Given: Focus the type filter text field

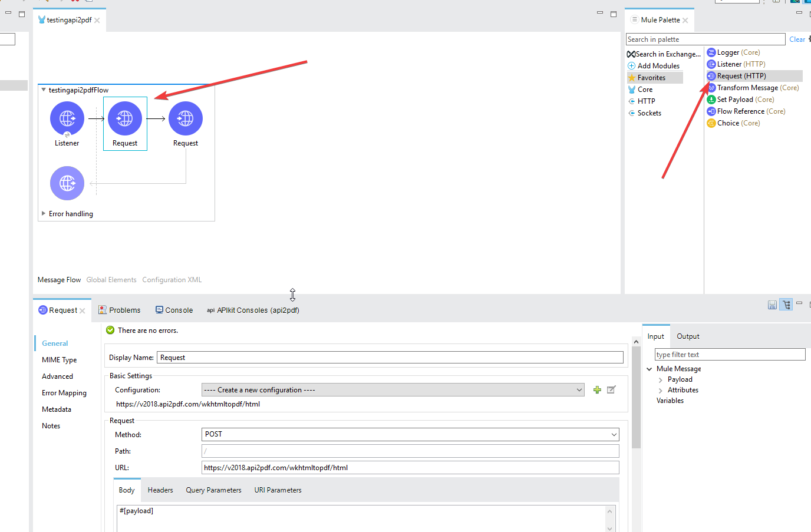Looking at the screenshot, I should (730, 355).
